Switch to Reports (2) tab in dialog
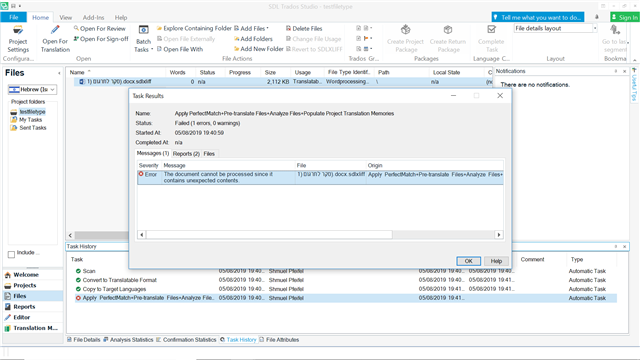The image size is (640, 360). click(x=186, y=153)
